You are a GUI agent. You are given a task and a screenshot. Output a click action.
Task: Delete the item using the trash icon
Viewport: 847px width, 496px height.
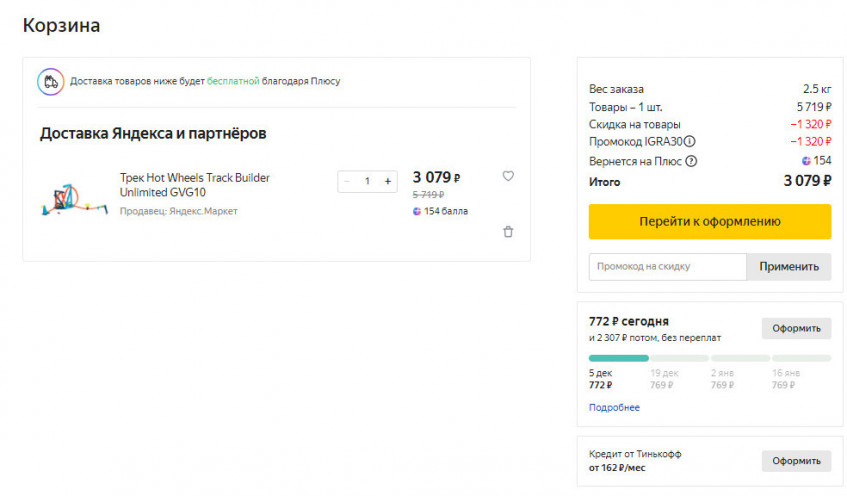(508, 232)
